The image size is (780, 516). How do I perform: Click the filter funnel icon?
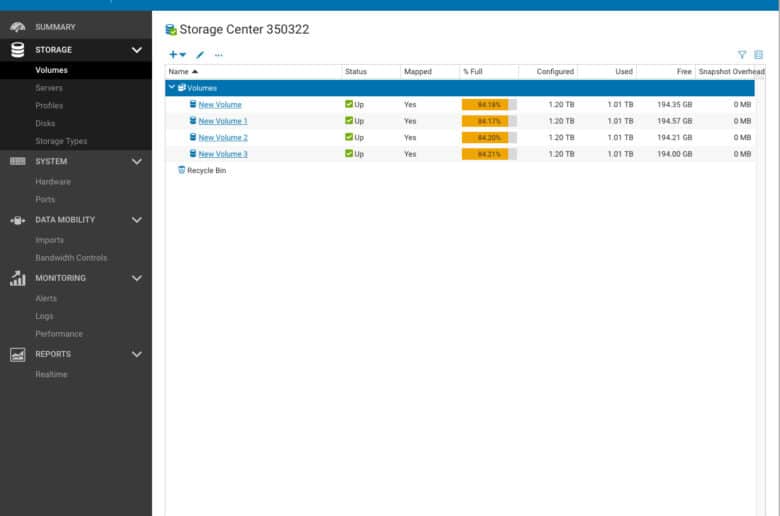(742, 55)
